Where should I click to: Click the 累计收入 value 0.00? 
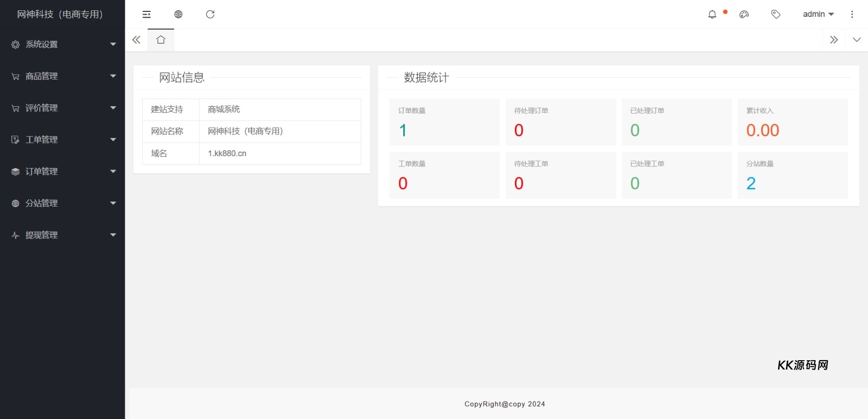(x=763, y=130)
